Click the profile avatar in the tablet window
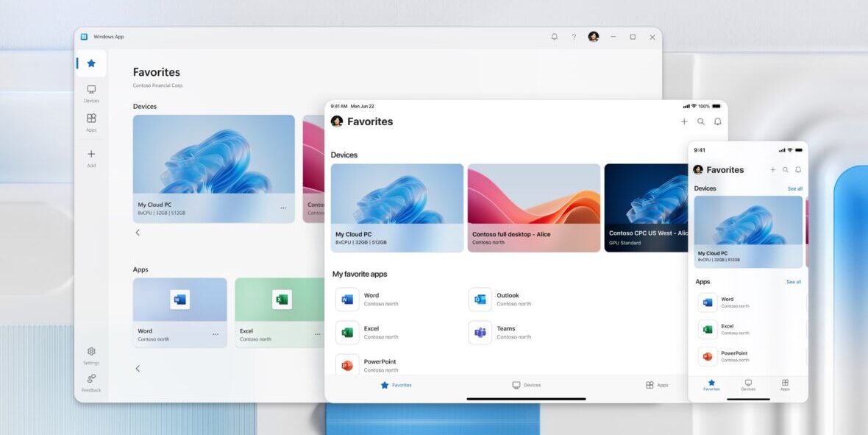Image resolution: width=868 pixels, height=435 pixels. (337, 121)
